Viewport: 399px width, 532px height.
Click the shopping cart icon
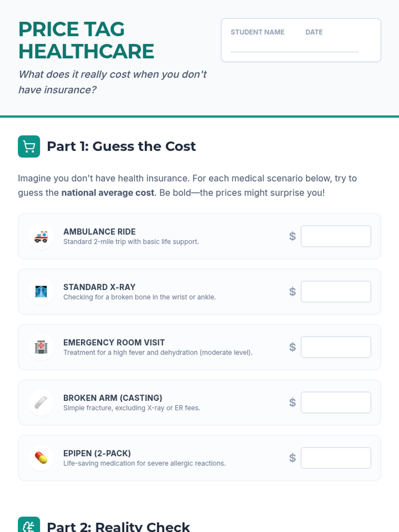point(29,146)
